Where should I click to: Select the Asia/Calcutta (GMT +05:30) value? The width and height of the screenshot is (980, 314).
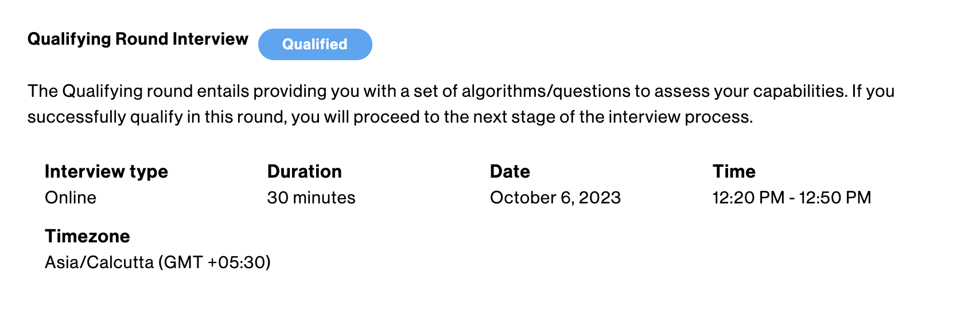pos(158,262)
